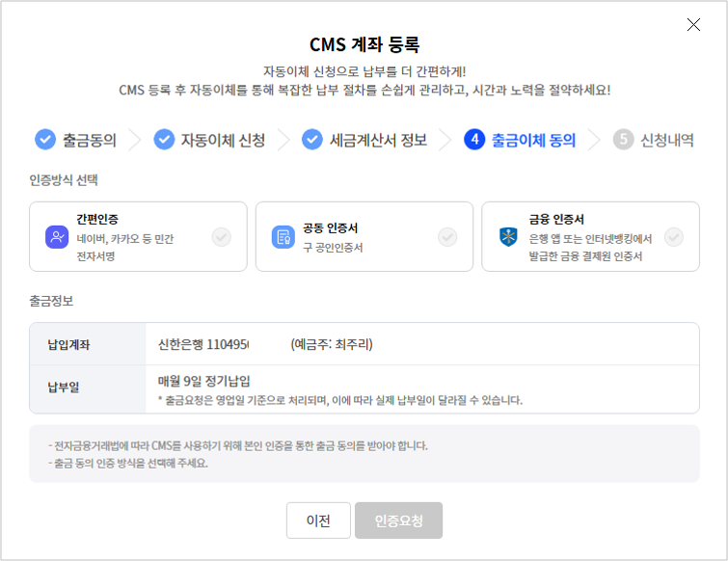Screen dimensions: 728x561
Task: Click the 간편인증 purple person icon
Action: [x=56, y=237]
